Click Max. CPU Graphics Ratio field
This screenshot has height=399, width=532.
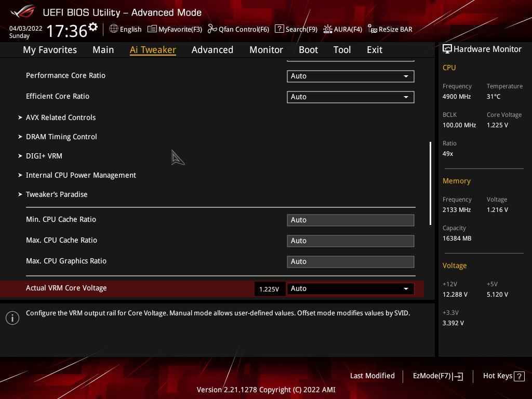click(x=351, y=262)
